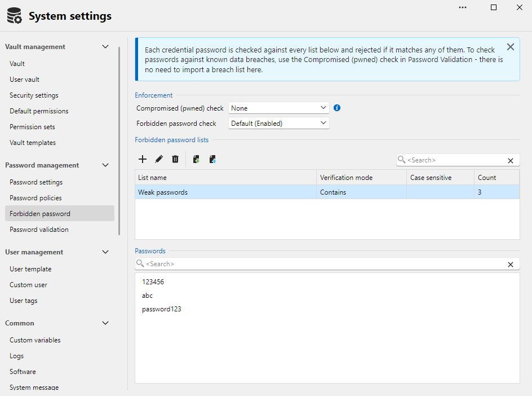Collapse the Password management section
The width and height of the screenshot is (532, 396).
(x=105, y=165)
